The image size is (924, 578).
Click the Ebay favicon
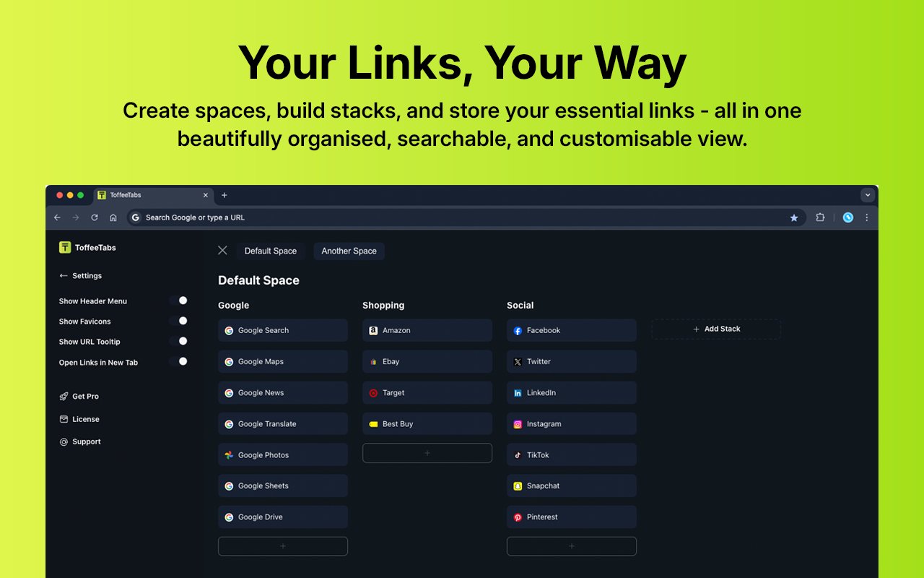373,362
